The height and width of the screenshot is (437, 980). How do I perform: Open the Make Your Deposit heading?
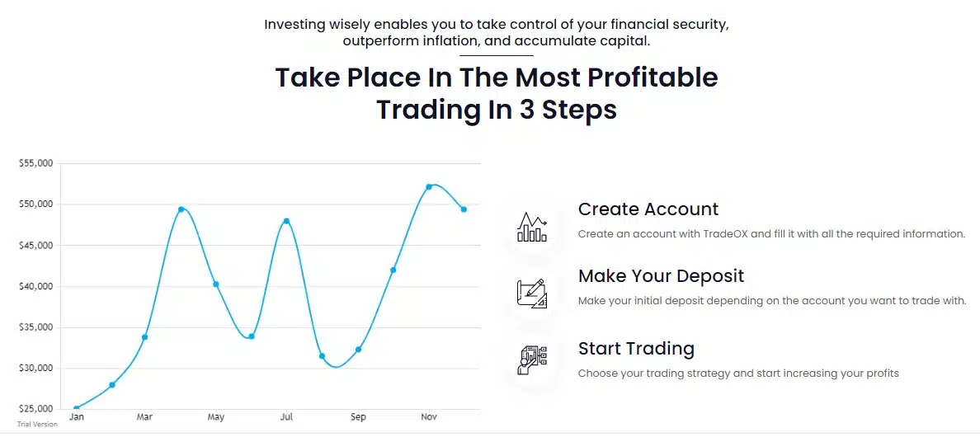click(x=662, y=275)
